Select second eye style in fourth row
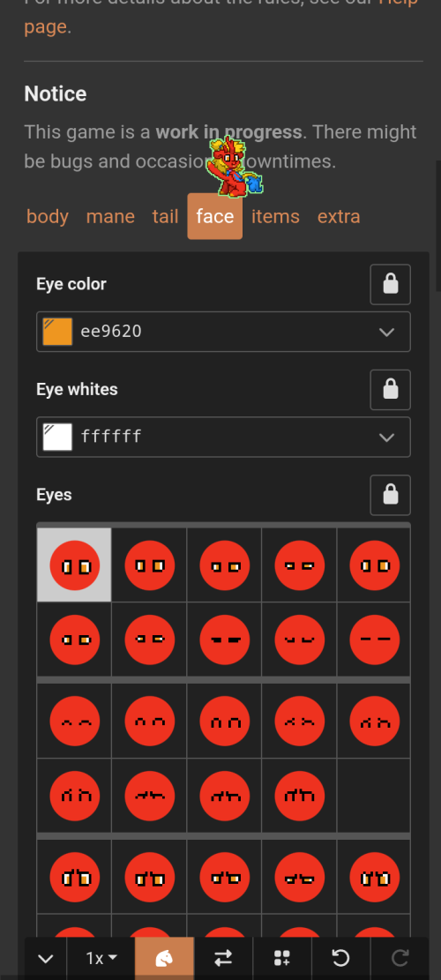This screenshot has width=441, height=980. click(149, 796)
